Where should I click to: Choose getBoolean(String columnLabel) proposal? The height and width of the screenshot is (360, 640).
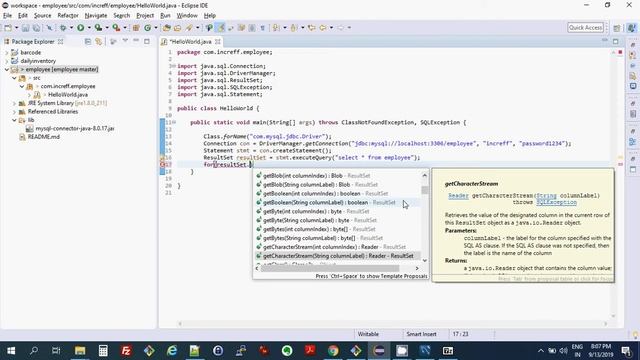coord(337,202)
